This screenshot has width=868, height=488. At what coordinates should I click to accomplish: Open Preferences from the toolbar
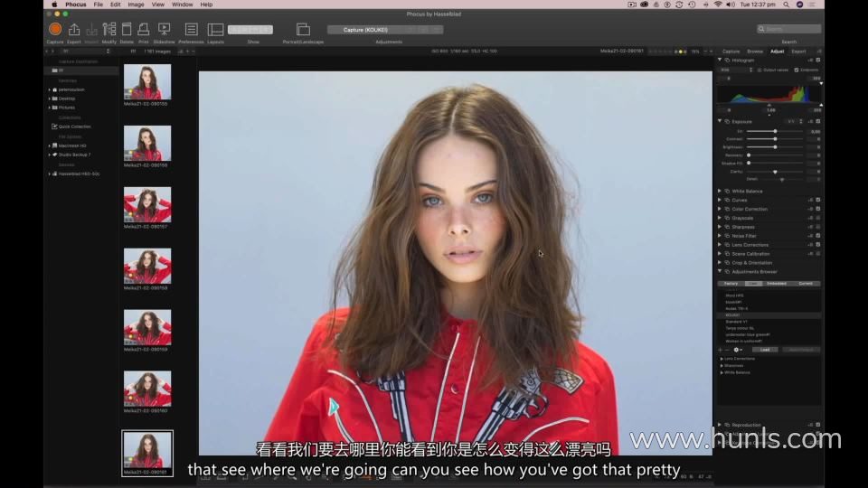[191, 29]
